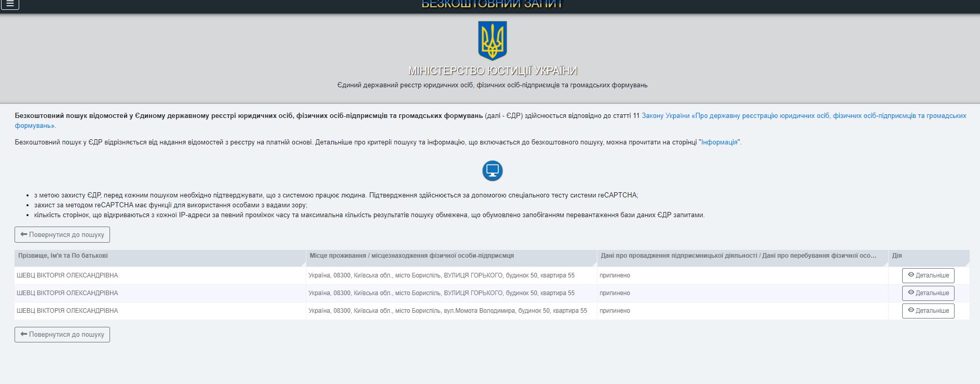This screenshot has width=980, height=384.
Task: Click the Дані про провадження column header
Action: coord(738,256)
